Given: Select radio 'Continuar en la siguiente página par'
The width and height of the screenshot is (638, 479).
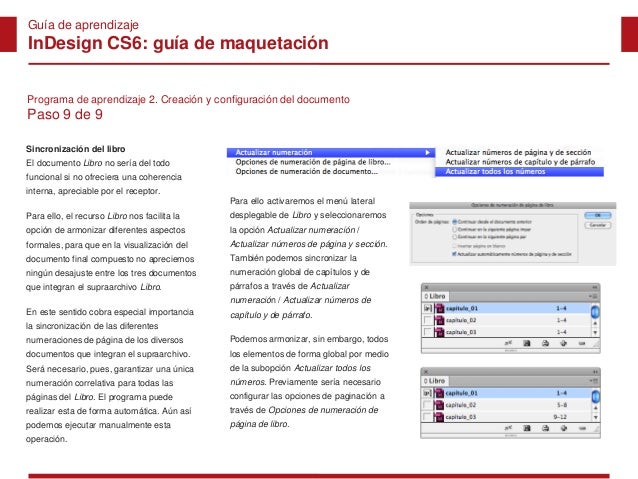Looking at the screenshot, I should click(x=454, y=237).
